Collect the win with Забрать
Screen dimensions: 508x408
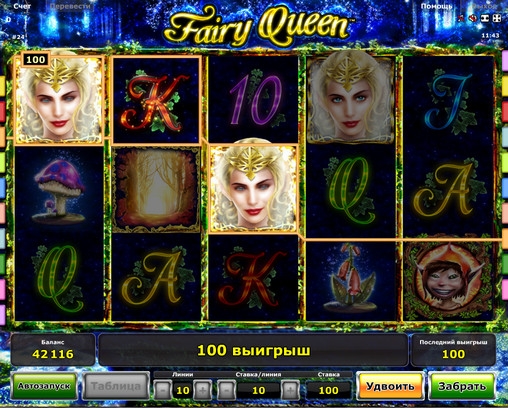[x=462, y=386]
